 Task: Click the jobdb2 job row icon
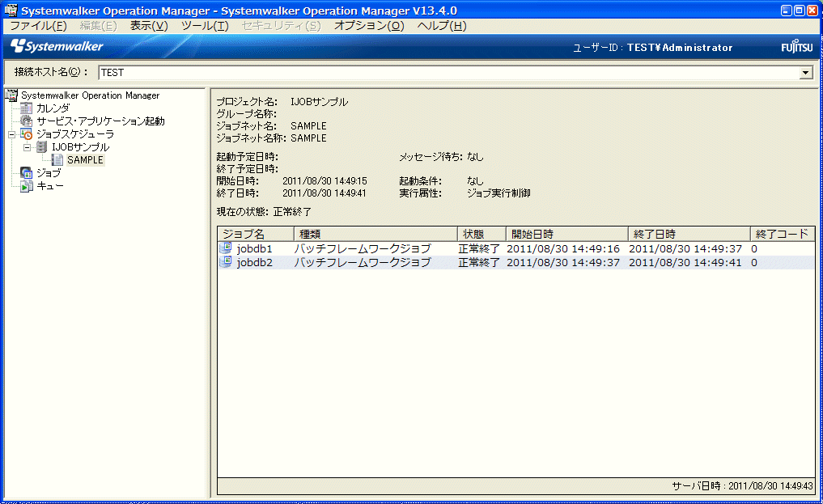pyautogui.click(x=226, y=262)
